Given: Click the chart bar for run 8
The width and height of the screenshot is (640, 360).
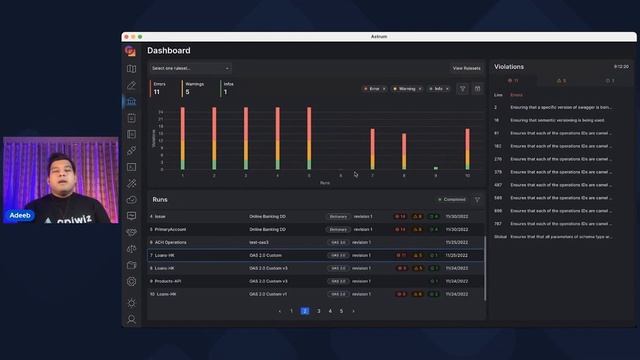Looking at the screenshot, I should [404, 151].
